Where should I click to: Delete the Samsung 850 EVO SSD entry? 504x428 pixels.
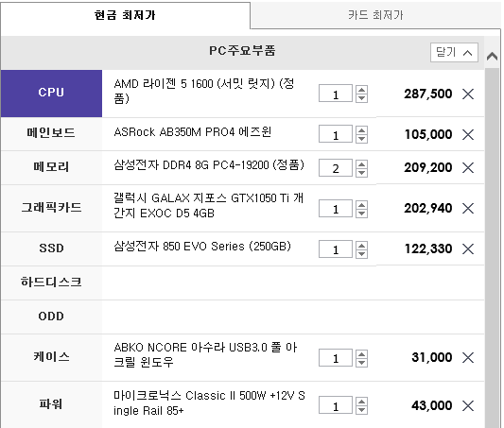pos(468,248)
